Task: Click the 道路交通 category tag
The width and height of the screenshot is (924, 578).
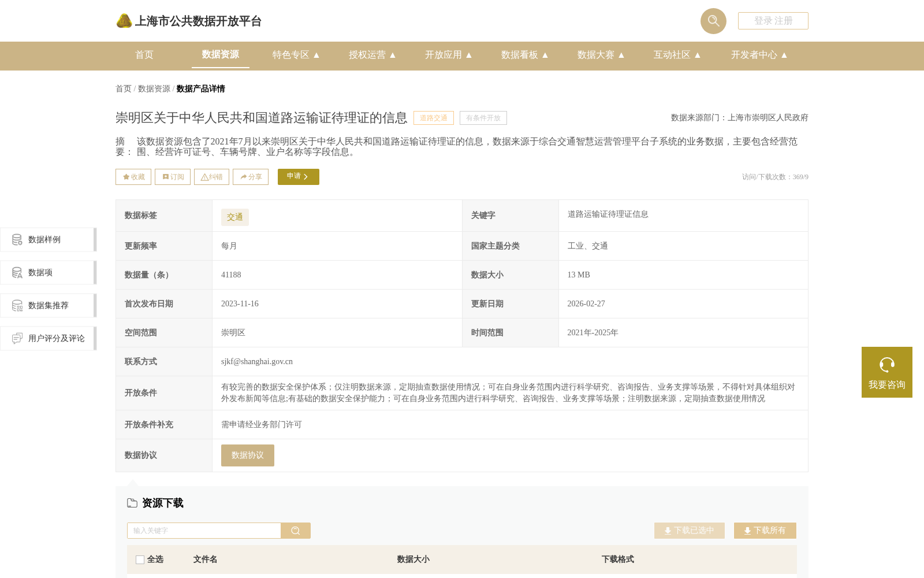Action: click(x=434, y=118)
